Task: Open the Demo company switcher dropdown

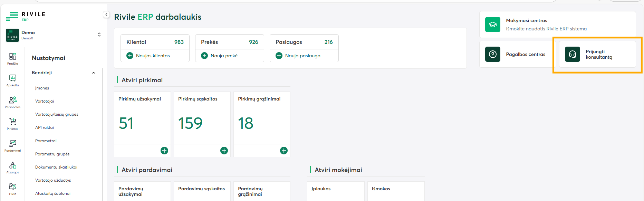Action: tap(99, 35)
